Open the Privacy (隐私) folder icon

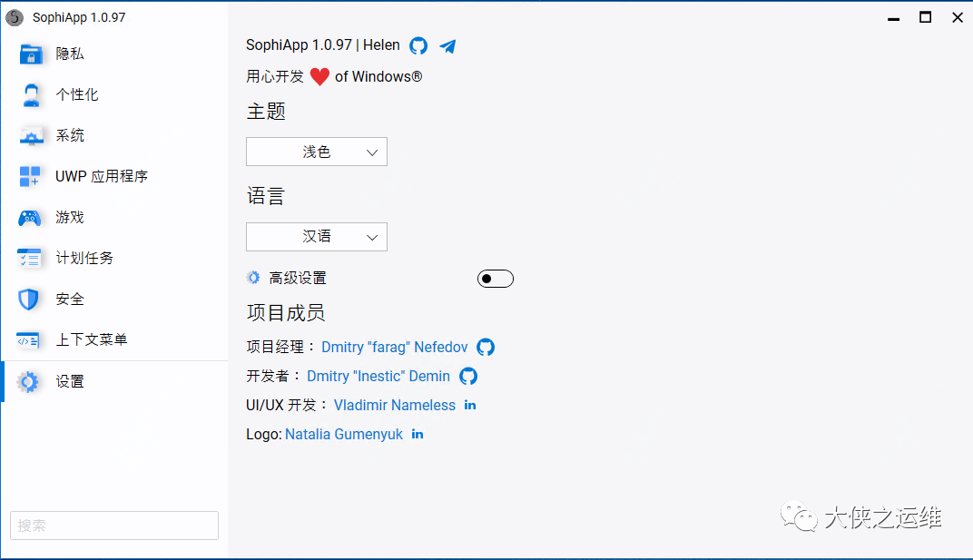tap(31, 54)
